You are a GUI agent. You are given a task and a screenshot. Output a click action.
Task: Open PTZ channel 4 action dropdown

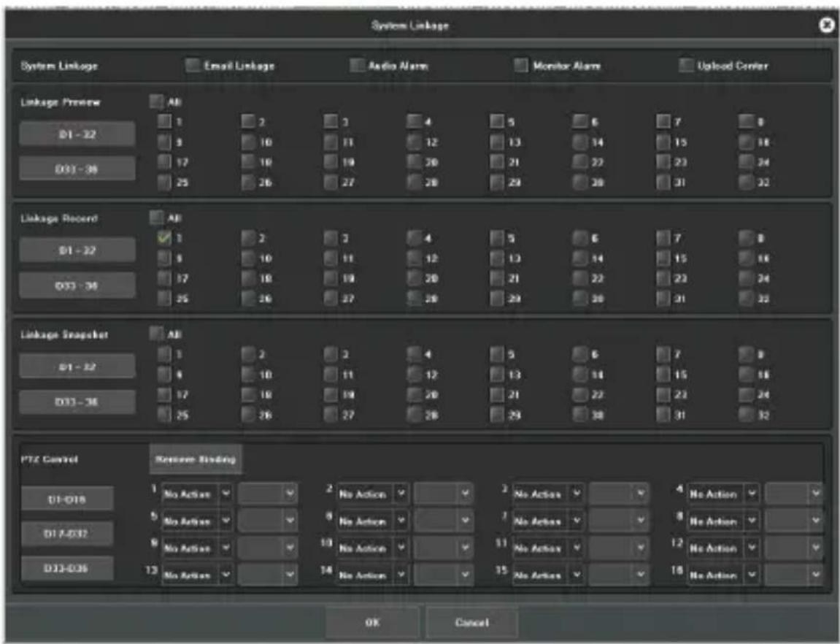point(723,494)
